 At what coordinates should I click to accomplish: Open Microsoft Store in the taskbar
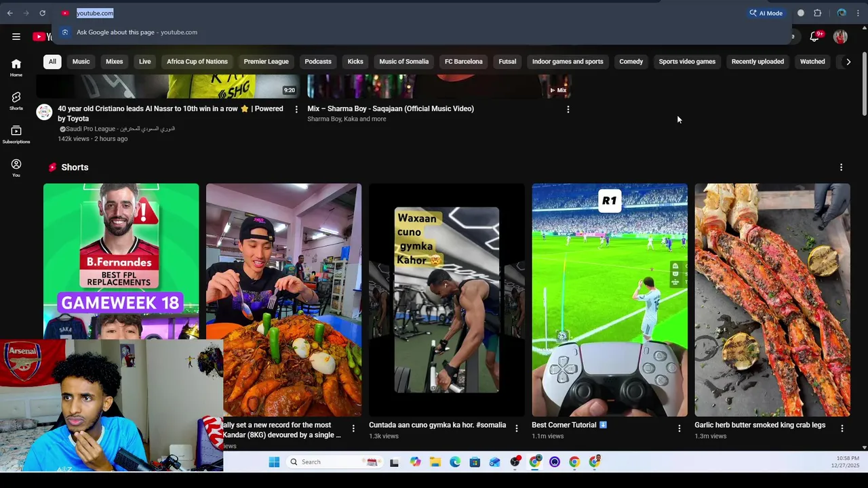pyautogui.click(x=475, y=462)
